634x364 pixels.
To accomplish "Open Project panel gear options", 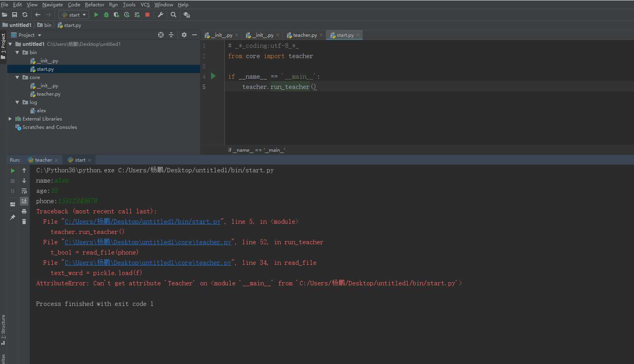I will tap(184, 35).
